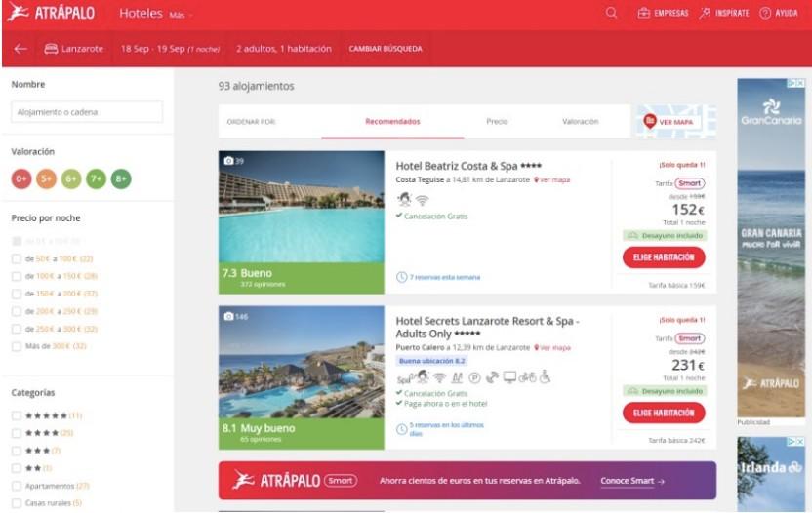Close the Irlanda ad
The height and width of the screenshot is (513, 812).
click(x=800, y=441)
